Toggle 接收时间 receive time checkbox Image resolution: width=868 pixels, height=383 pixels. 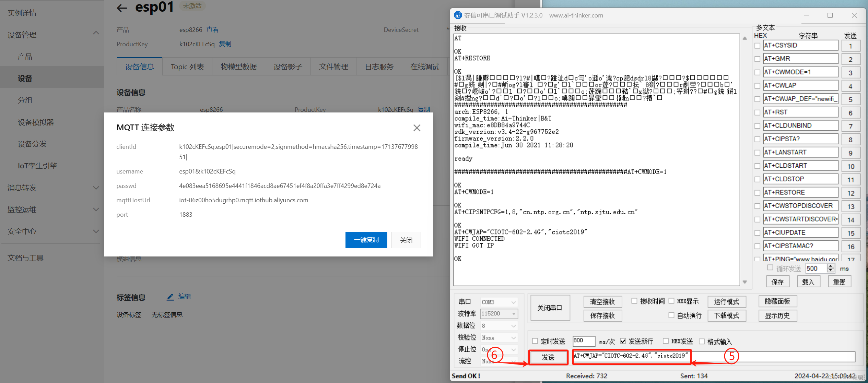coord(634,301)
